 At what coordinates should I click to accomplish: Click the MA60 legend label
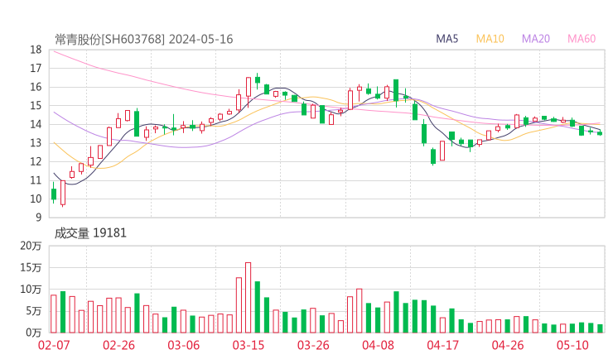point(582,39)
